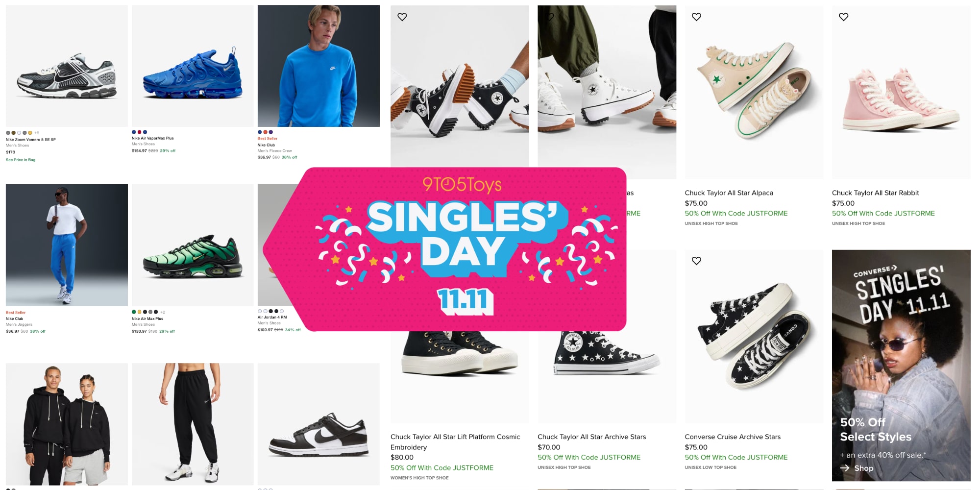Select the orange swatch above the Best Seller fleece crew
980x490 pixels.
pos(265,132)
